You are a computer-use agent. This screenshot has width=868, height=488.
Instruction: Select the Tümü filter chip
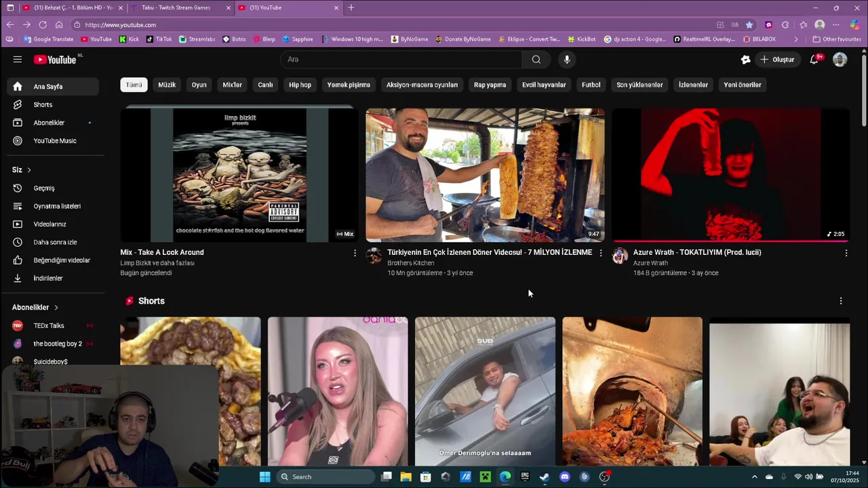point(134,85)
